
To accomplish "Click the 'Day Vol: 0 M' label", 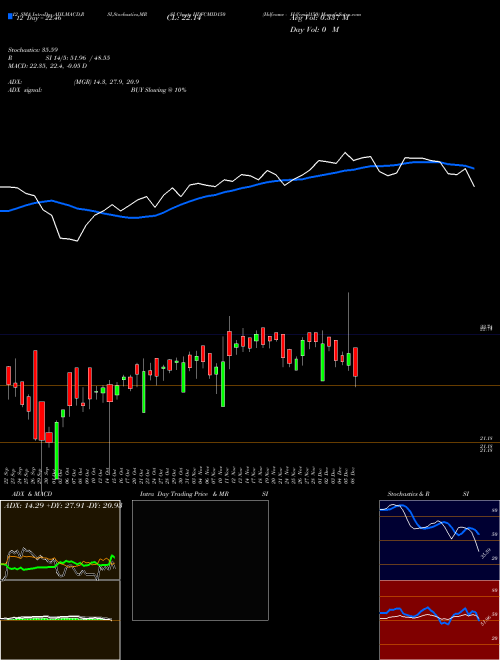I will 314,30.
